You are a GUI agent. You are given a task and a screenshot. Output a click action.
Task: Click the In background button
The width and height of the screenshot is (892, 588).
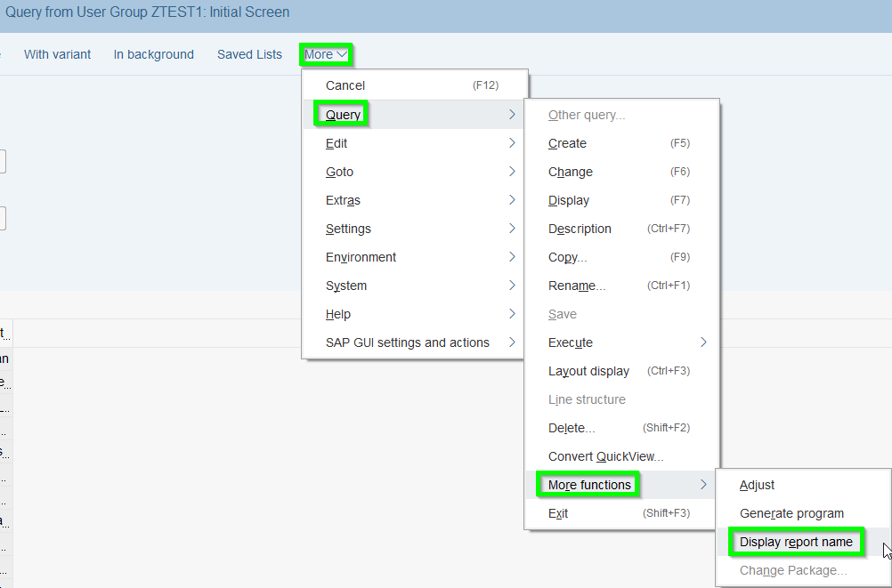(x=153, y=54)
